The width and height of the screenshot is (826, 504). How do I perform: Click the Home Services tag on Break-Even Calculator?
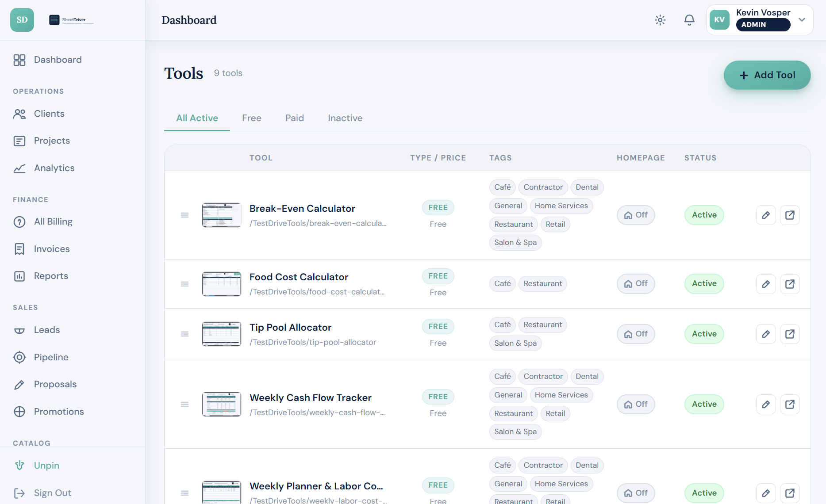pos(561,206)
